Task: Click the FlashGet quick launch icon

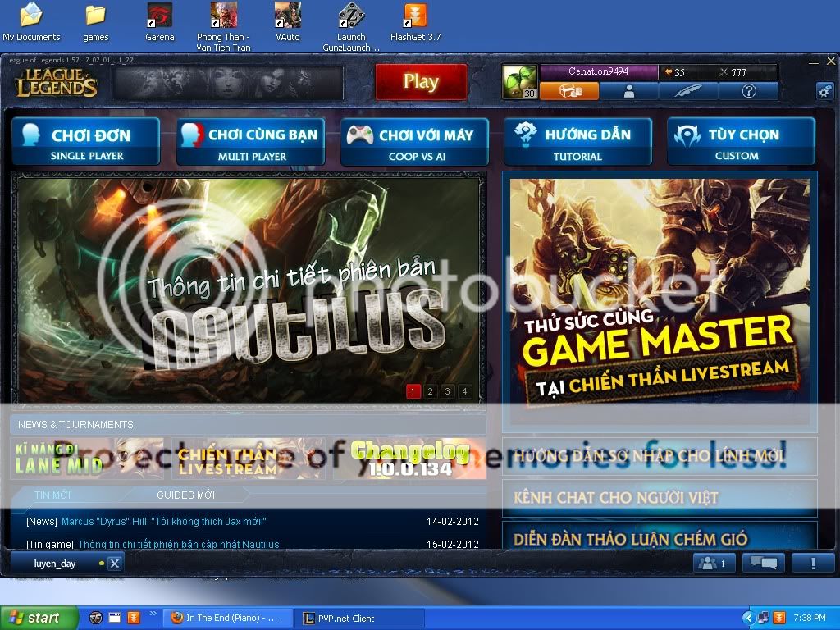Action: [134, 618]
